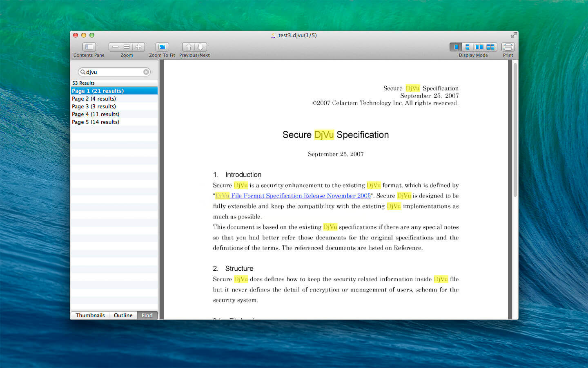This screenshot has height=368, width=588.
Task: Switch to the Thumbnails tab
Action: click(x=90, y=315)
